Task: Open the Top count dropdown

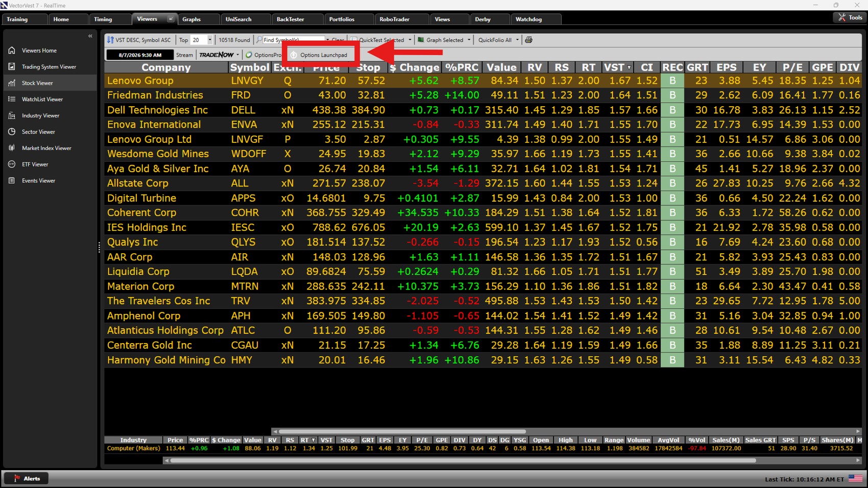Action: [209, 40]
